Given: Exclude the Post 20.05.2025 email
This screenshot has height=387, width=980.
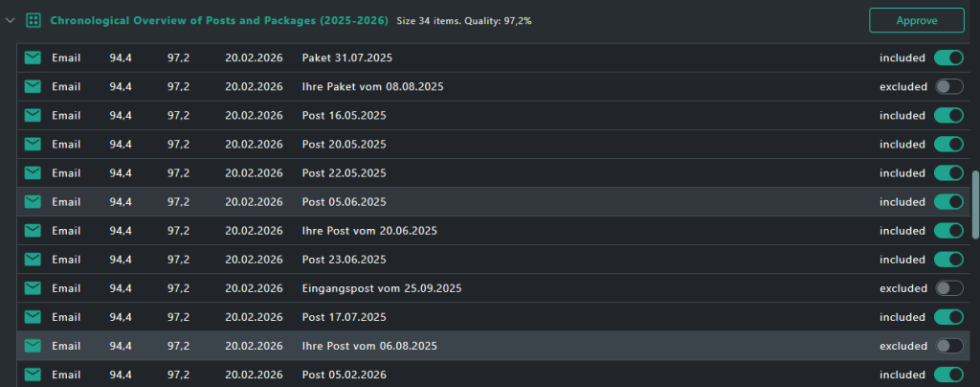Looking at the screenshot, I should point(948,145).
